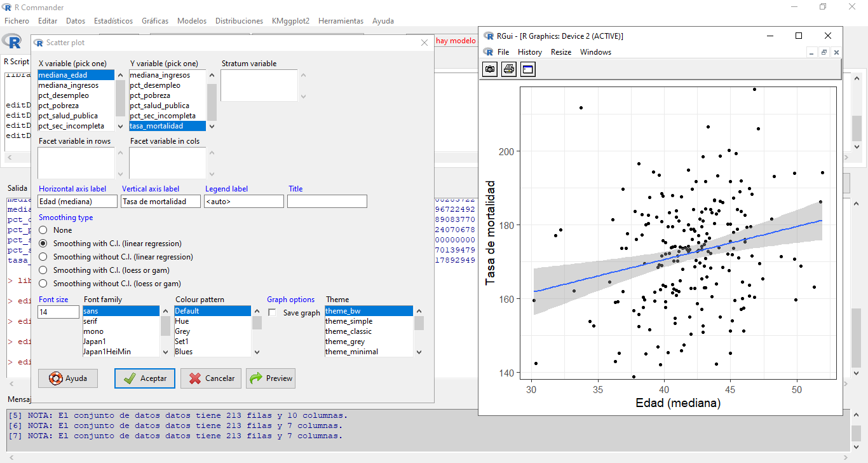Click the green checkmark Aceptar button
The height and width of the screenshot is (463, 868).
144,378
